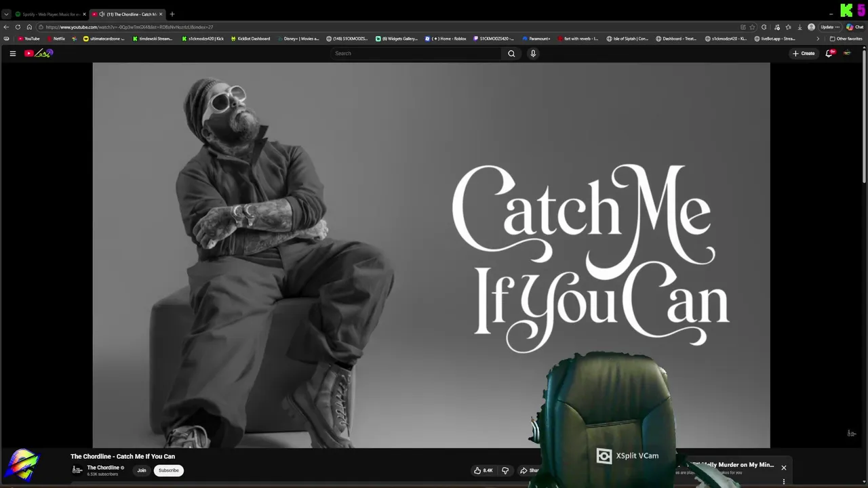Like the video with thumbs up
Screen dimensions: 868x488
click(484, 470)
